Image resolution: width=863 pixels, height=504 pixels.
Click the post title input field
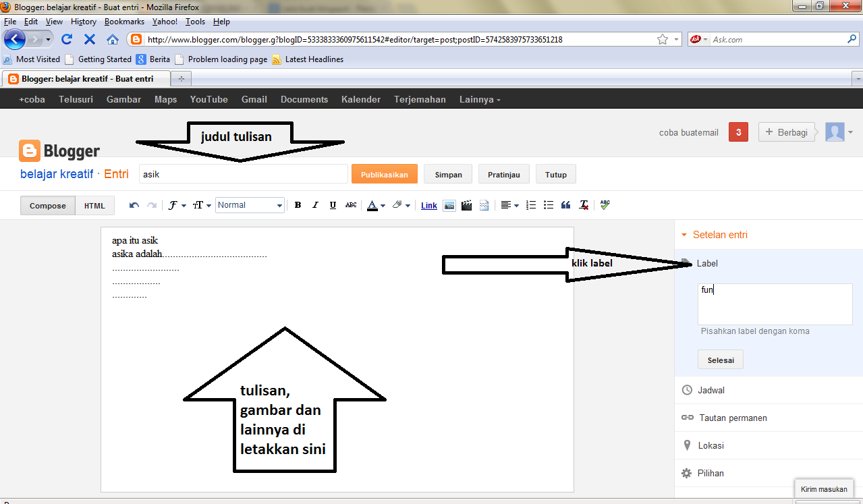pos(244,174)
